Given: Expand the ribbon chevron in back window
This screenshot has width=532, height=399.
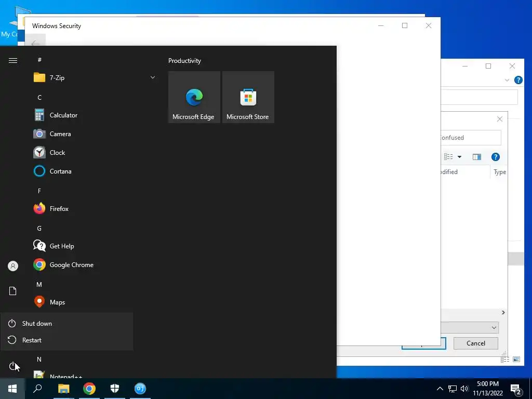Looking at the screenshot, I should pos(507,80).
